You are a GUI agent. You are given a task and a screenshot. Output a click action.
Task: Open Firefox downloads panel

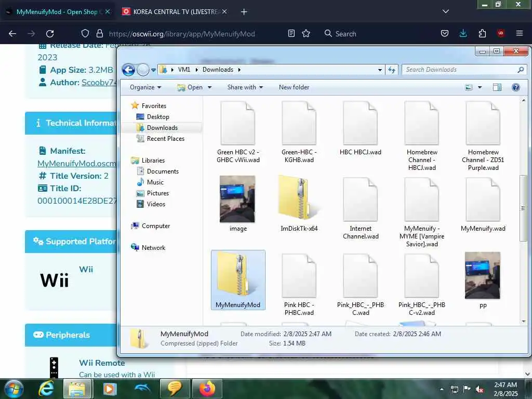463,34
